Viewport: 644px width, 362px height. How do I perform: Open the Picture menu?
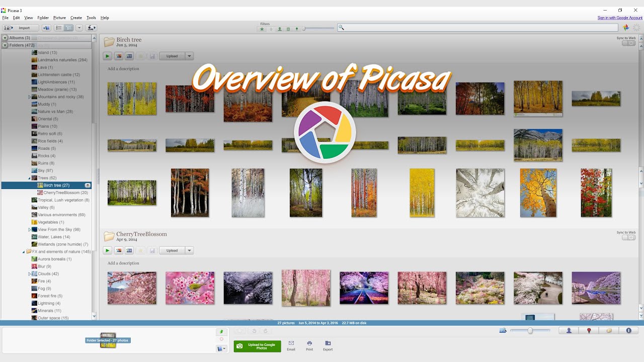[x=59, y=18]
